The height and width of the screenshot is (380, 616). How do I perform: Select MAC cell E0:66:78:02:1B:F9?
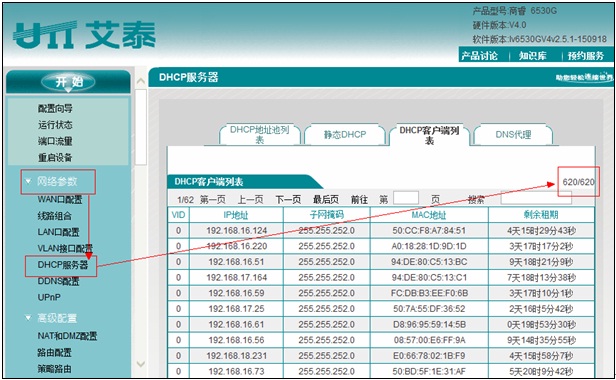(x=429, y=356)
